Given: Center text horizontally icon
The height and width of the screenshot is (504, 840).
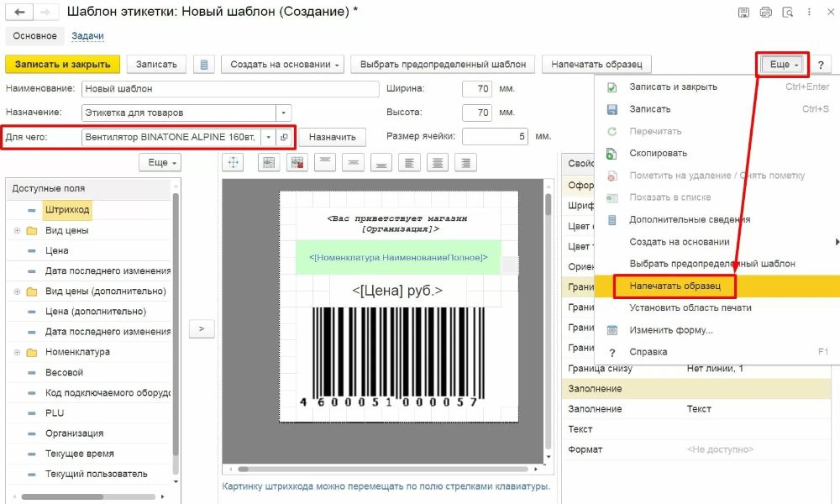Looking at the screenshot, I should [x=438, y=162].
